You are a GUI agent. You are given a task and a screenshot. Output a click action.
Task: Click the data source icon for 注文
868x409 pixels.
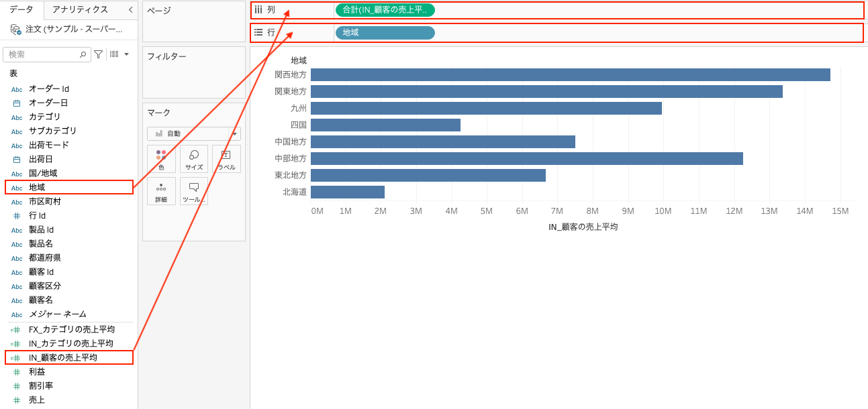16,30
